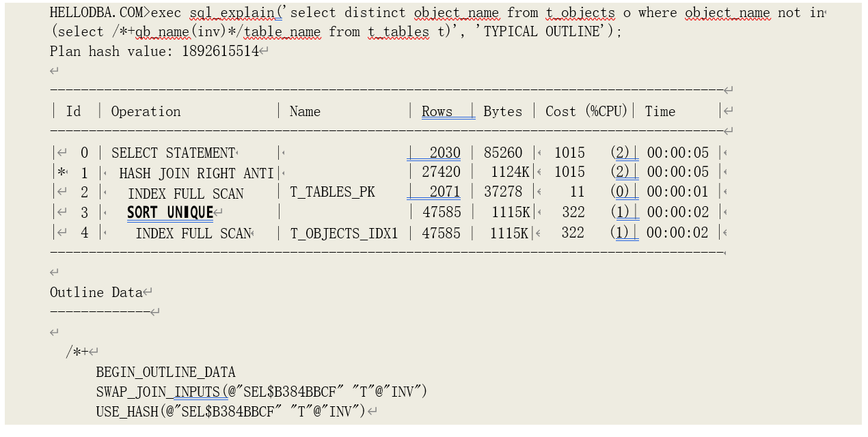The image size is (868, 437).
Task: Click the SWAP_JOIN_INPUTS hint line
Action: (x=261, y=392)
